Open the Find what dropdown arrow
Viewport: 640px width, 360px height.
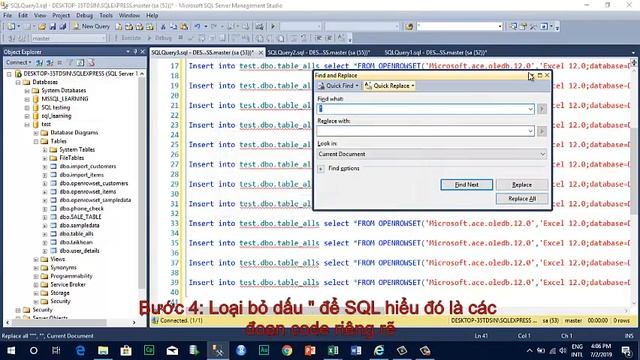coord(530,109)
